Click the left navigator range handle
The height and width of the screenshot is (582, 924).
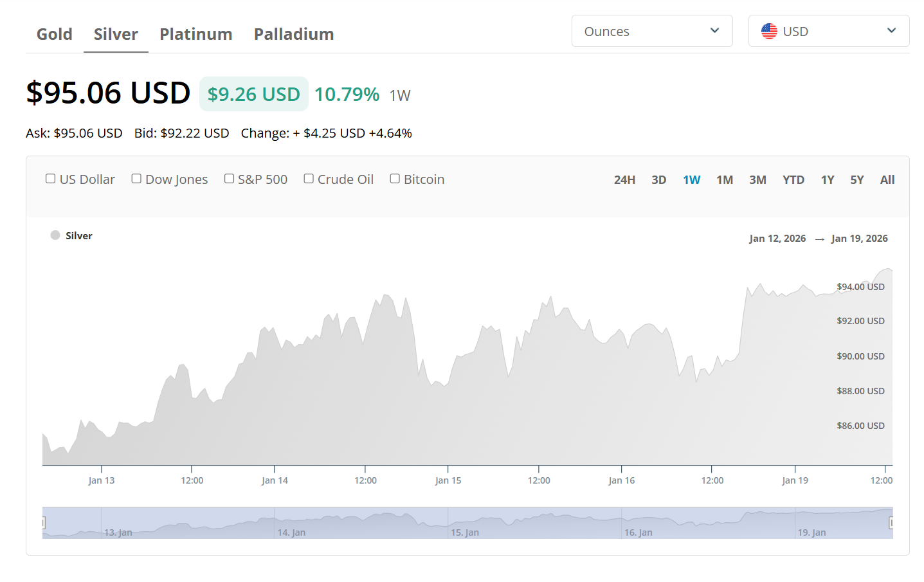click(43, 523)
